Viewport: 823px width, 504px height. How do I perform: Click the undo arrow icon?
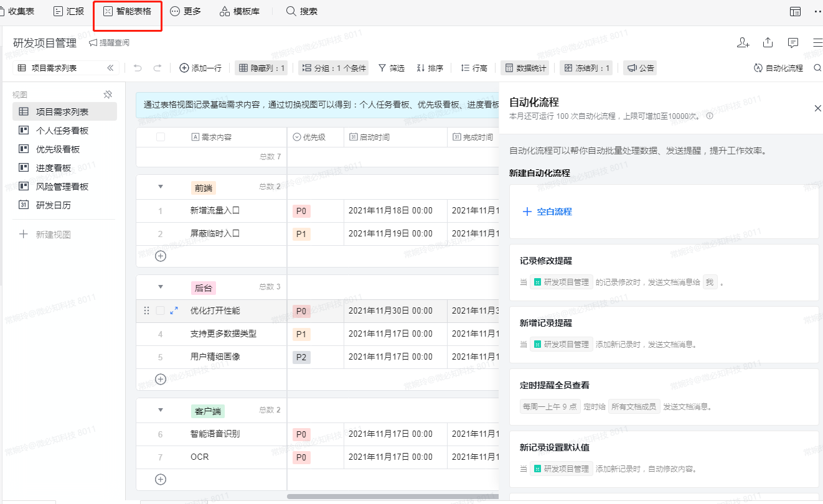tap(137, 68)
